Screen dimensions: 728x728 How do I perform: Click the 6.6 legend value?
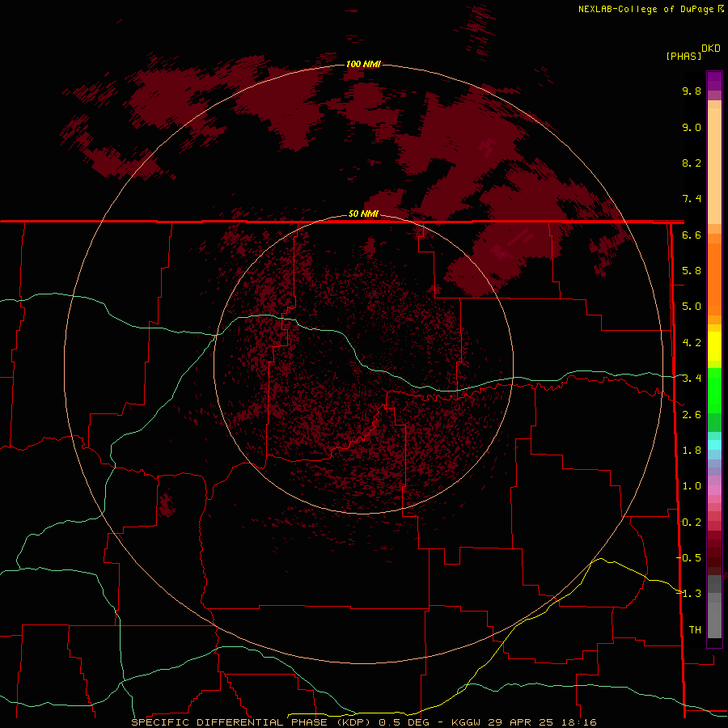(692, 235)
